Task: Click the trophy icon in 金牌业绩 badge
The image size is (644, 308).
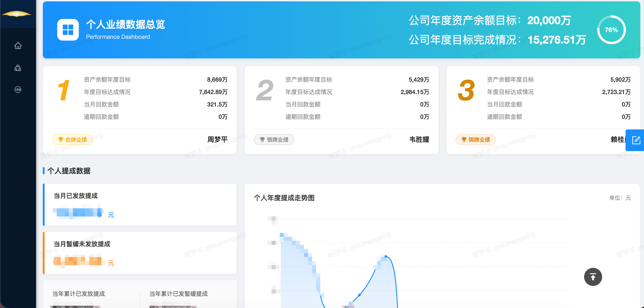Action: [x=61, y=140]
